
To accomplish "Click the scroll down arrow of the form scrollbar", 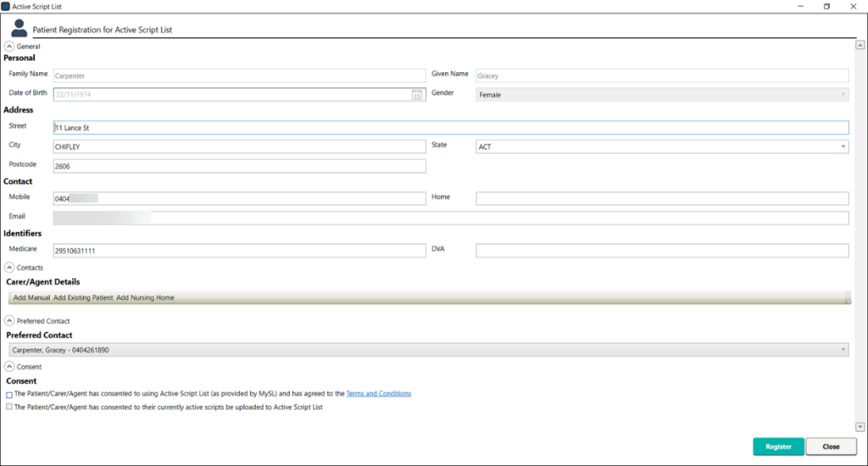I will 861,427.
